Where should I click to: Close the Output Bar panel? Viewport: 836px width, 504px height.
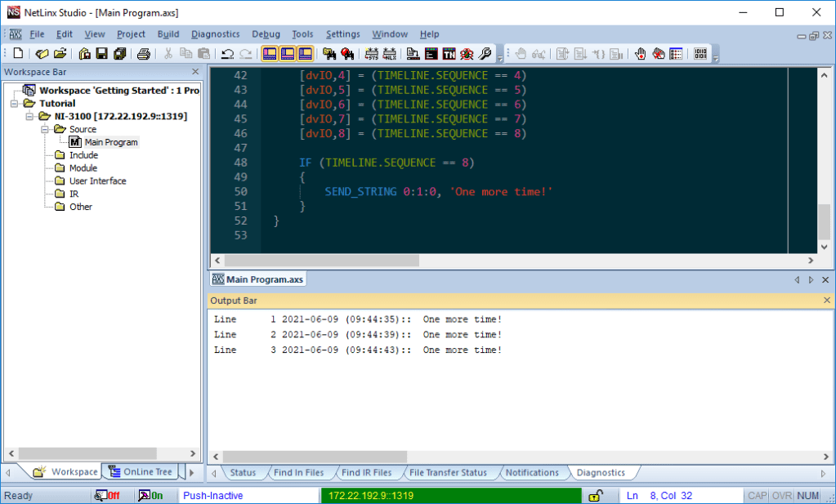(x=826, y=301)
